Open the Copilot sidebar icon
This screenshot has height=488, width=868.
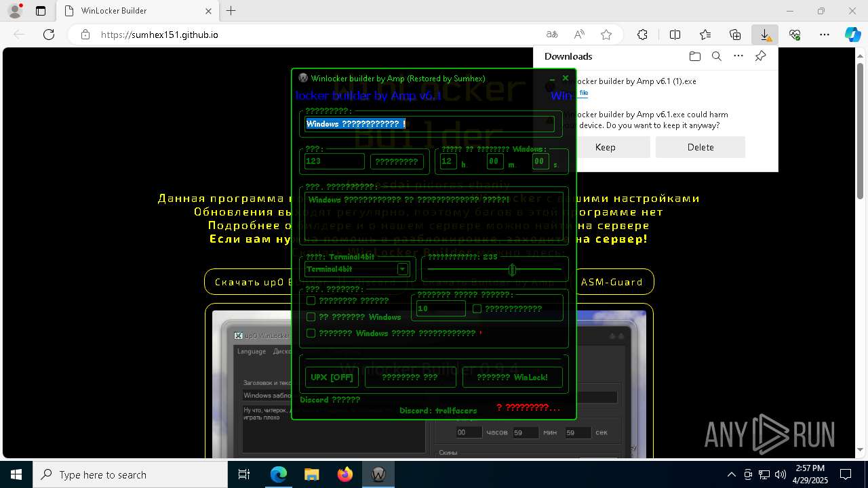coord(852,35)
